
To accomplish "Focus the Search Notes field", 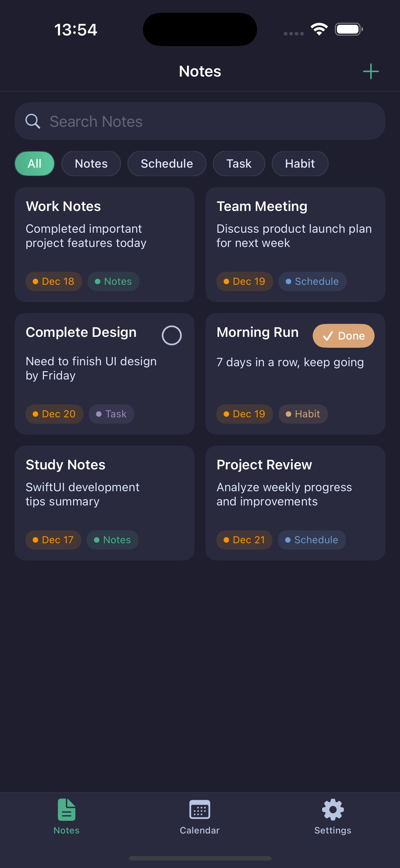I will pyautogui.click(x=200, y=121).
